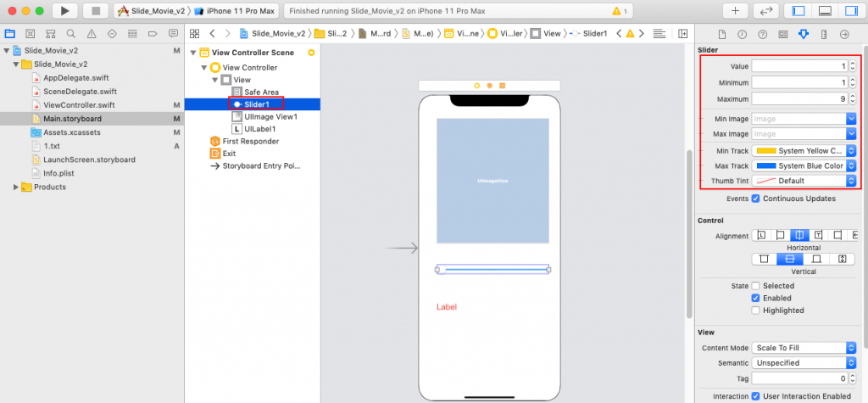Open the Thumb Tint Default popup
The height and width of the screenshot is (403, 868).
804,181
